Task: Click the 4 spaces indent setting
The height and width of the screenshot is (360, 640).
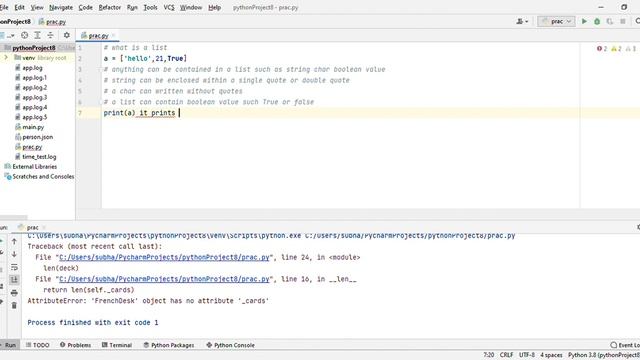Action: [551, 355]
